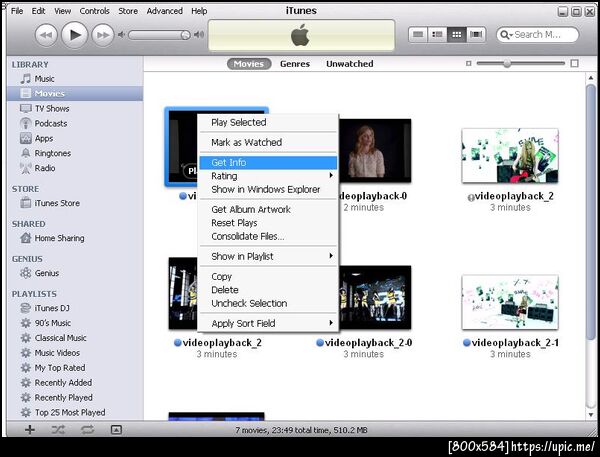Click the small thumbnail size icon

coord(468,63)
